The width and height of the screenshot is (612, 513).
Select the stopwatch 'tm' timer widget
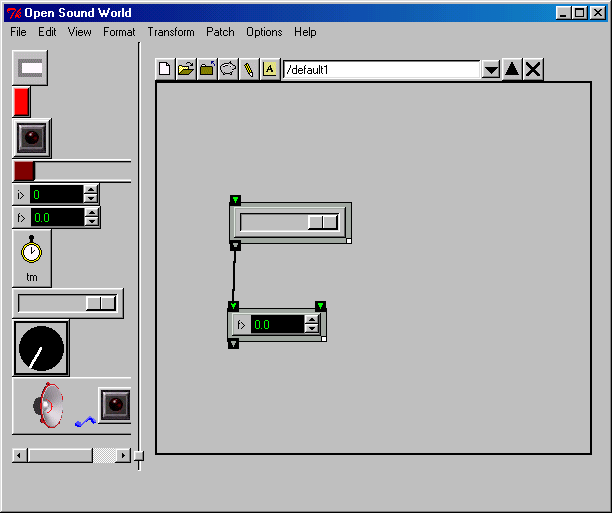[32, 257]
